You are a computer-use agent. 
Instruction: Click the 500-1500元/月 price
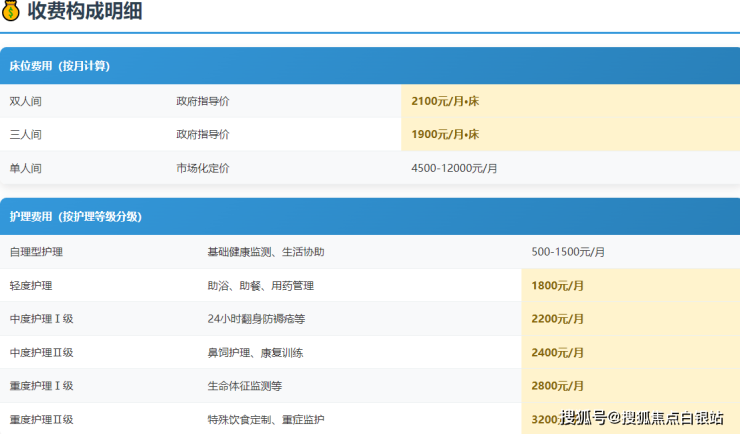tap(568, 252)
